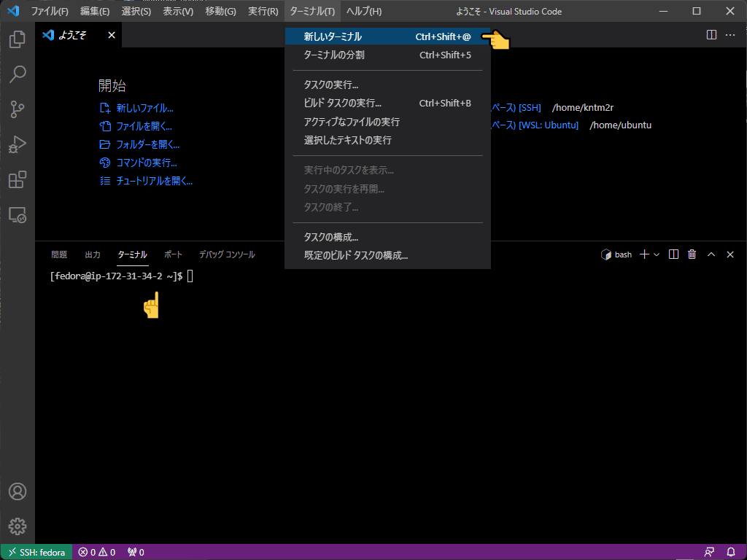Click the /home/ubuntu path text
747x560 pixels.
click(620, 125)
